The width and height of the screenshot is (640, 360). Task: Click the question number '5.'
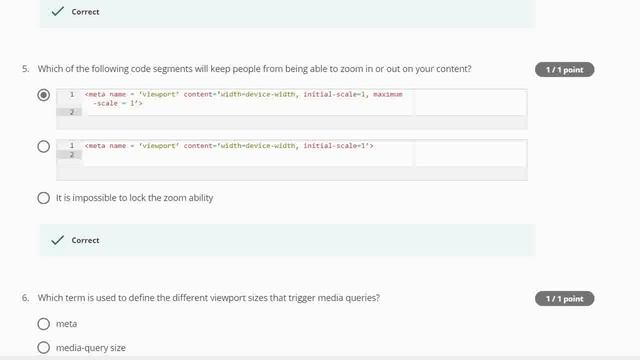tap(26, 69)
